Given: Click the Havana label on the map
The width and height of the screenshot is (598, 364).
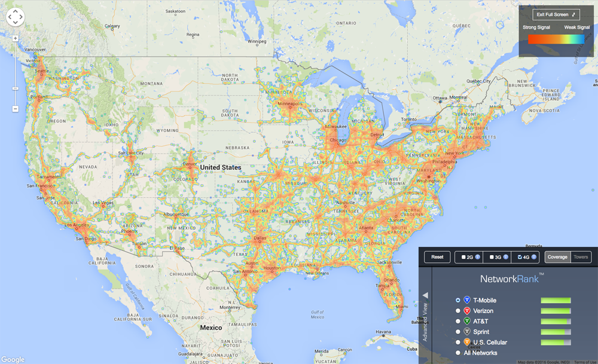Looking at the screenshot, I should pos(383,332).
